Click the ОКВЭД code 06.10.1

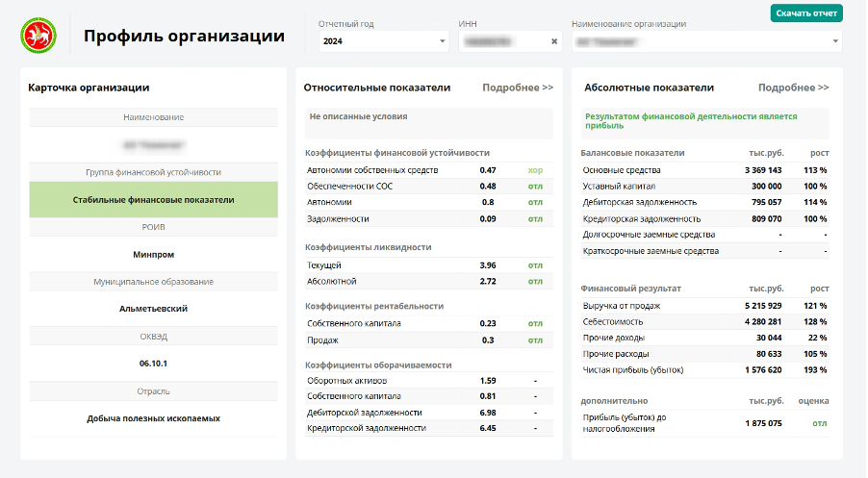[153, 364]
